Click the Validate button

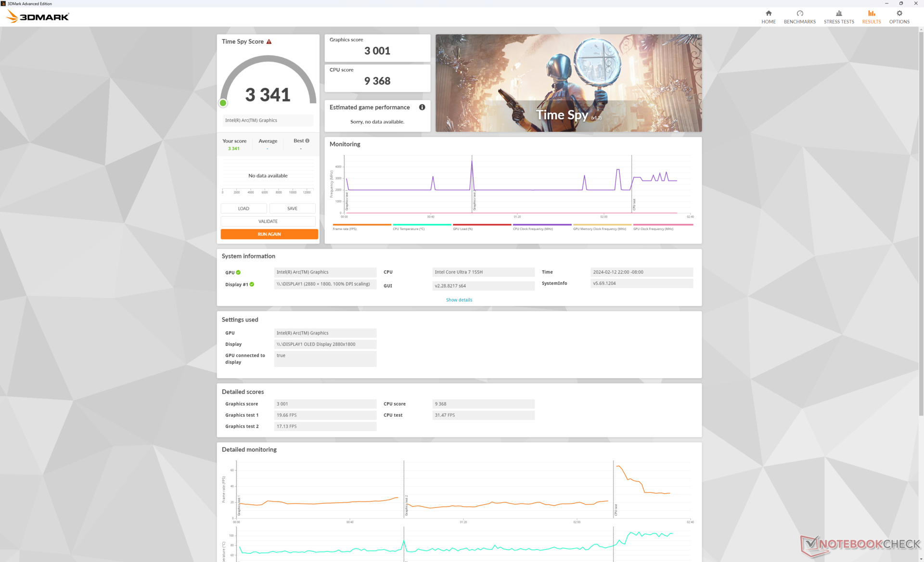(x=268, y=221)
